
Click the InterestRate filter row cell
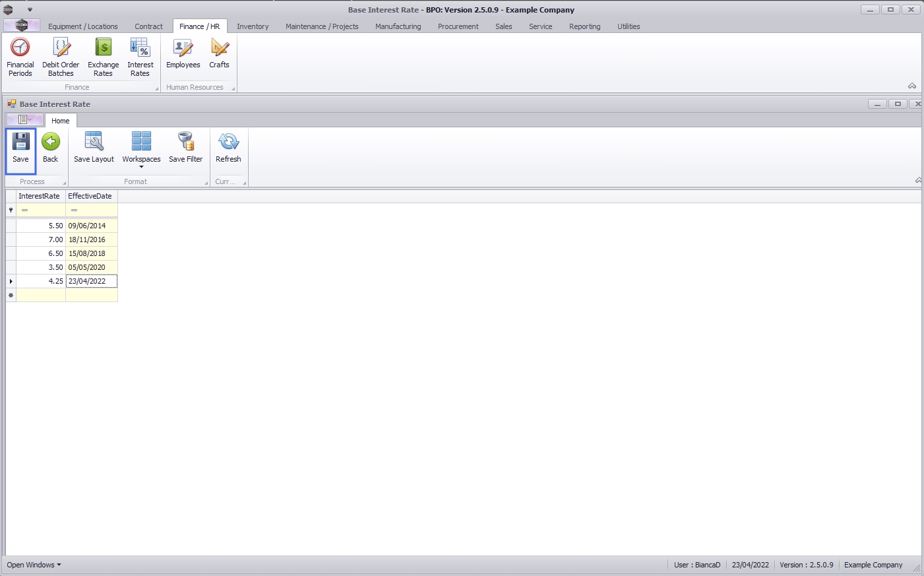click(41, 210)
